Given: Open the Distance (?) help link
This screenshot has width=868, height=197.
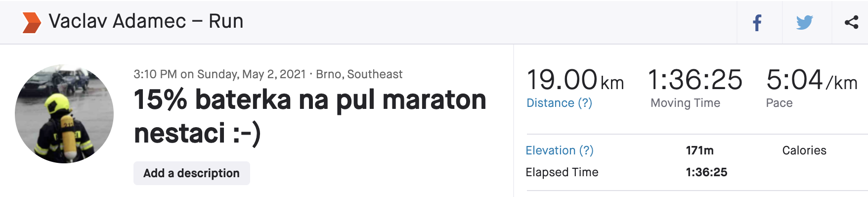Looking at the screenshot, I should tap(559, 103).
